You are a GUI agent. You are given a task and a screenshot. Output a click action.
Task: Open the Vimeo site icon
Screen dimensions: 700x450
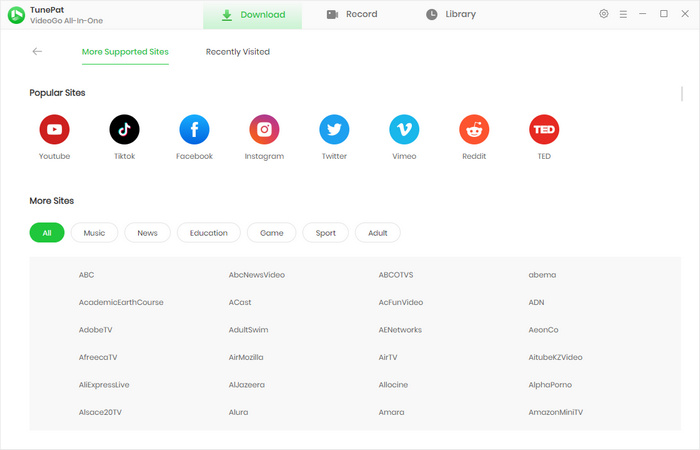[404, 129]
